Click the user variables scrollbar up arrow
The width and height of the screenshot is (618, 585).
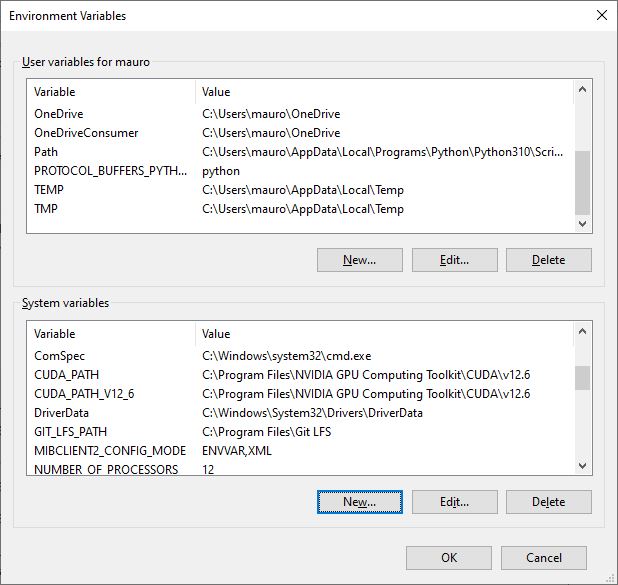[x=582, y=89]
